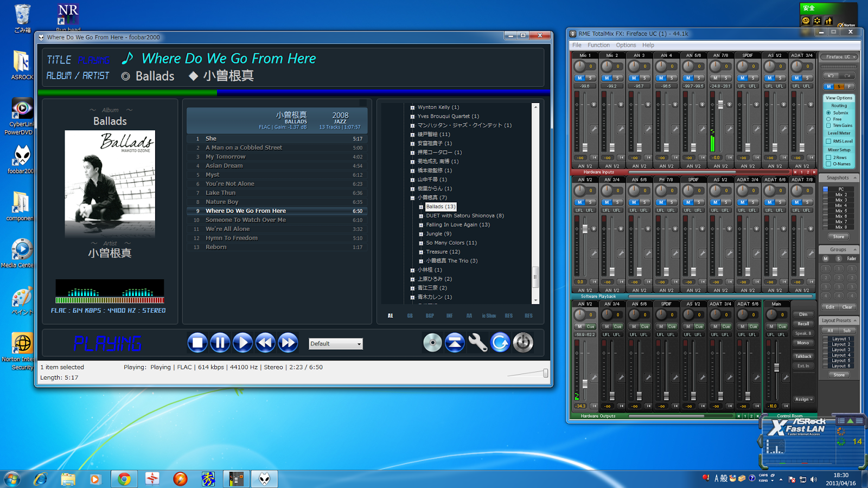Switch to the INF tab in foobar2000

(449, 316)
